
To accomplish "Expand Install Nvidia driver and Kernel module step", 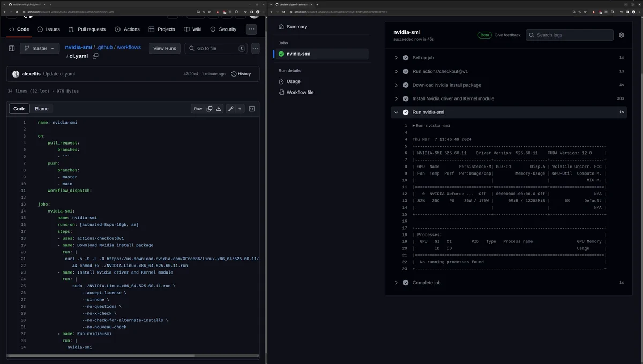I will pos(509,98).
